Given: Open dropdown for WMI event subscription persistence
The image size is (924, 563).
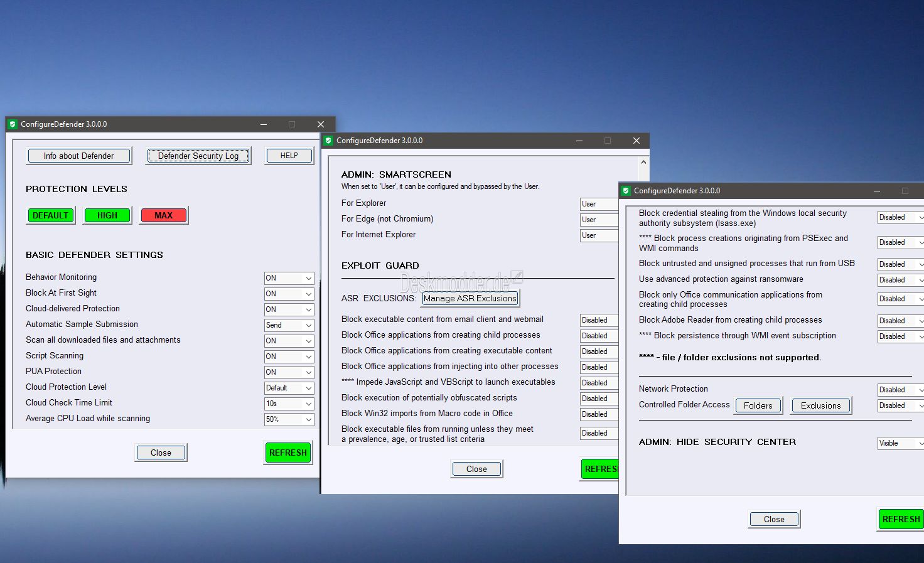Looking at the screenshot, I should click(901, 336).
